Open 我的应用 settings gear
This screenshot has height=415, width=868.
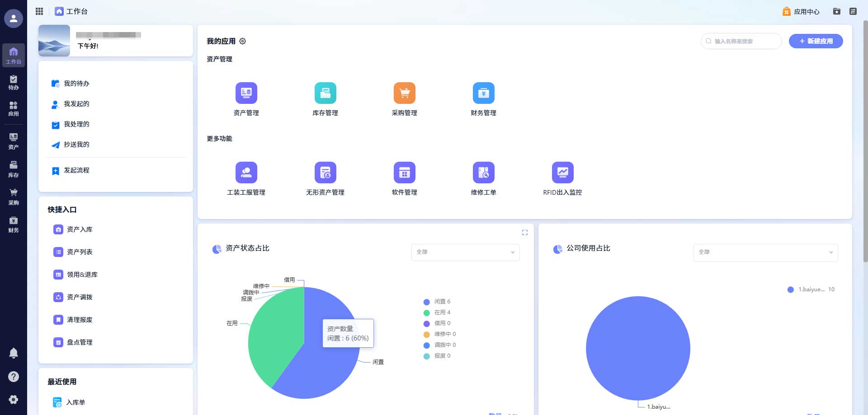tap(243, 41)
